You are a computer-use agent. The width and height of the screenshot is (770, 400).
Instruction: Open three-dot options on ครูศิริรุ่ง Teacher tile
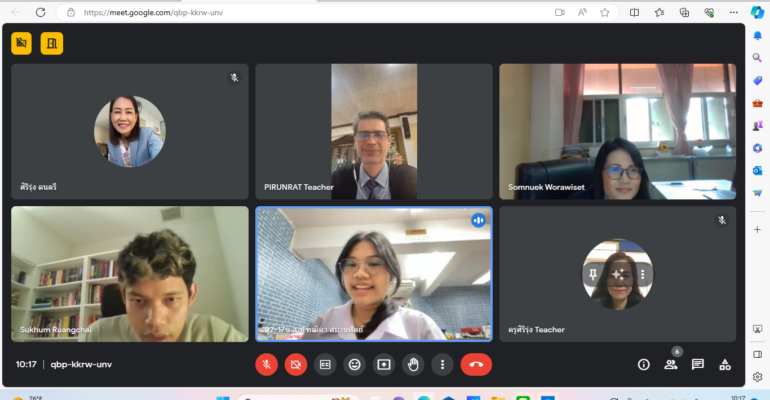tap(642, 274)
